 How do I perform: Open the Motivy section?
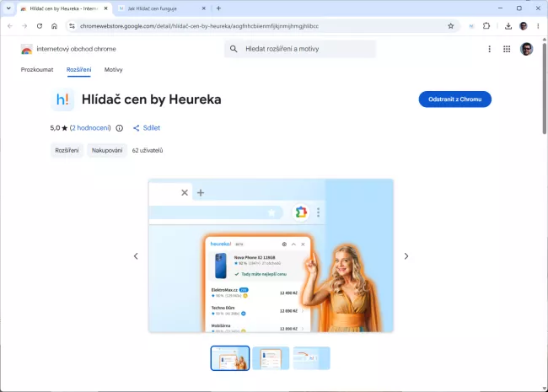113,69
